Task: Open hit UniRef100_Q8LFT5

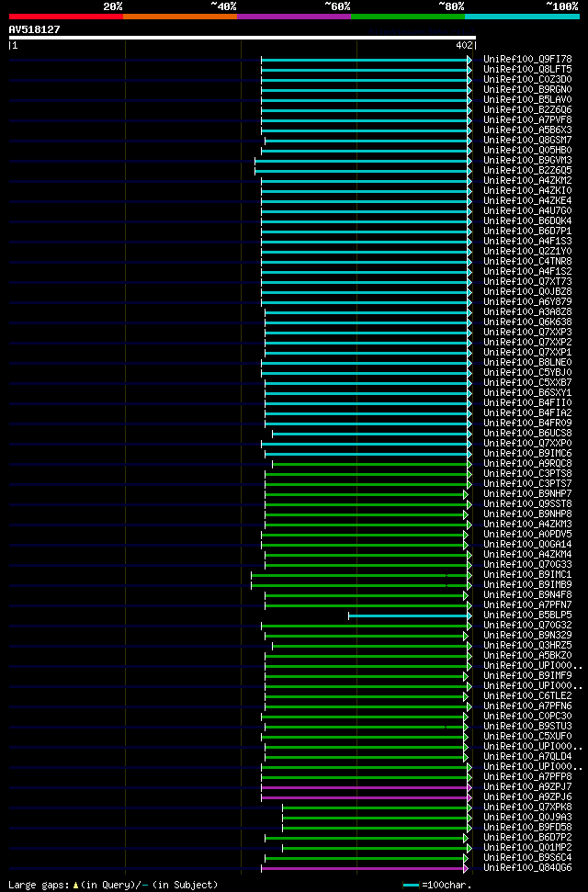Action: point(527,70)
